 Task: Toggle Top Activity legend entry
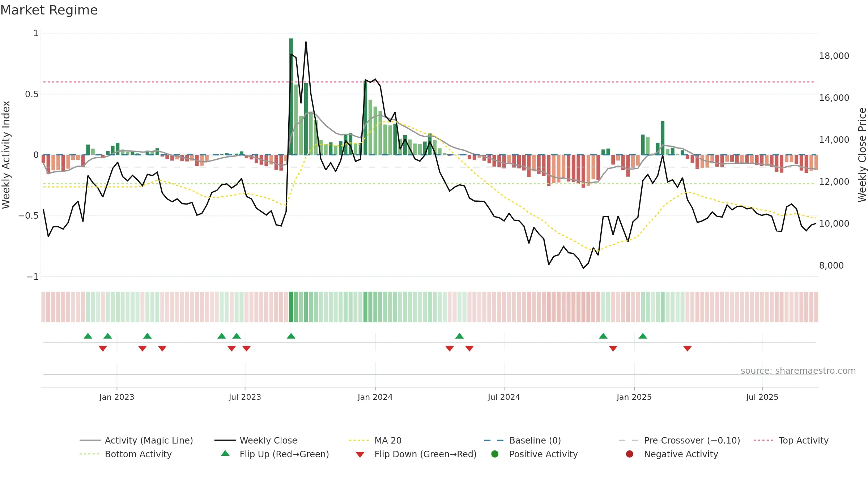point(791,440)
